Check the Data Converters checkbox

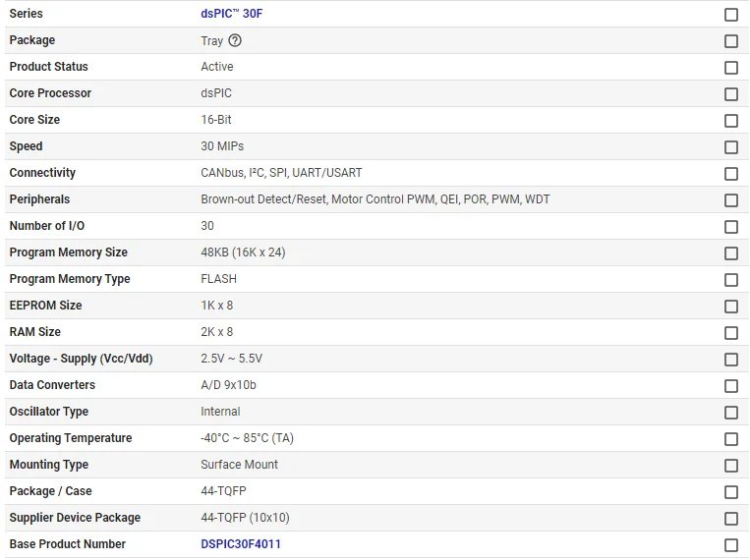731,386
